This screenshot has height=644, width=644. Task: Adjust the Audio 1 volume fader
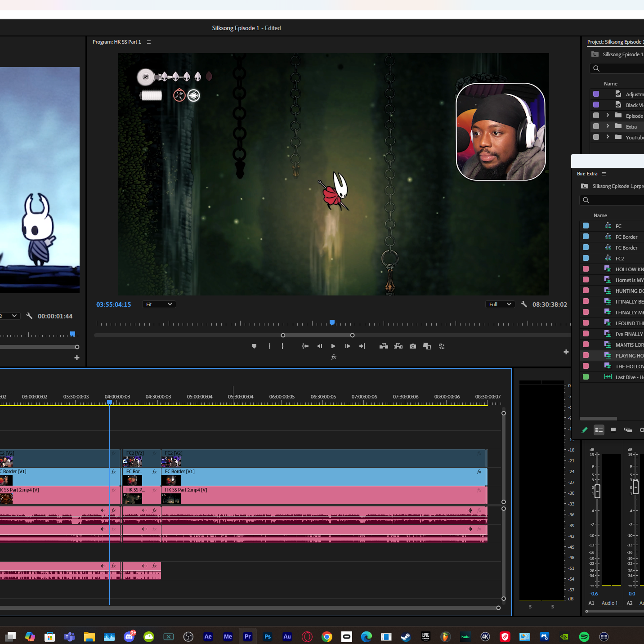click(x=597, y=491)
